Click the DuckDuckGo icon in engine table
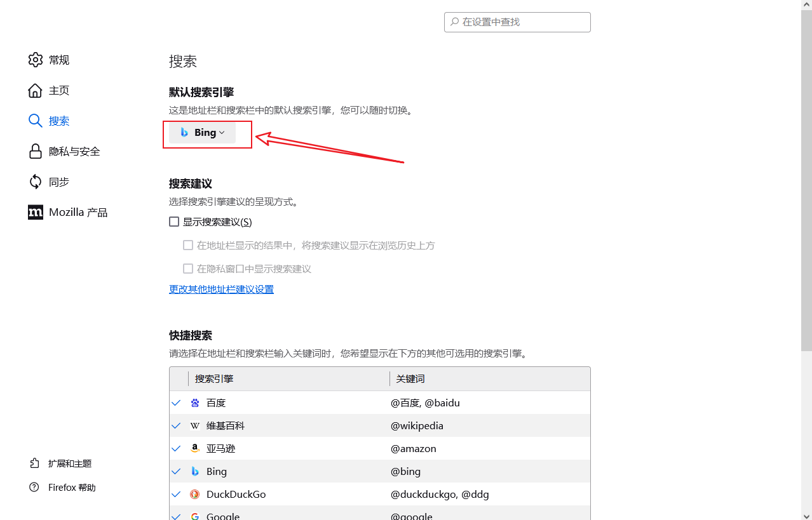The width and height of the screenshot is (812, 520). point(195,494)
